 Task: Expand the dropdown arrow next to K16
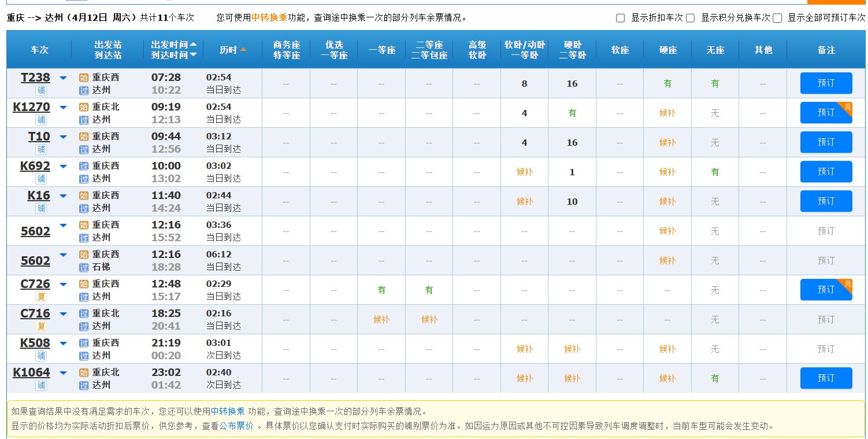pyautogui.click(x=64, y=195)
